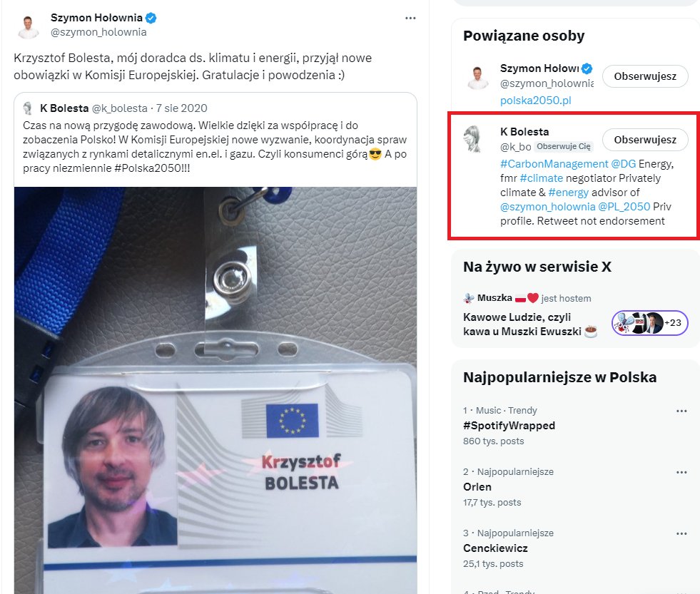Click K Bolesta's avatar in Powiązane osoby
This screenshot has width=700, height=594.
(x=473, y=139)
